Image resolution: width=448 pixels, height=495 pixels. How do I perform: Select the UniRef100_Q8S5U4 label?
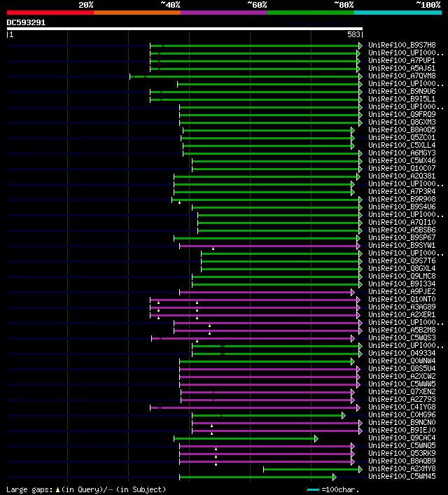(402, 369)
